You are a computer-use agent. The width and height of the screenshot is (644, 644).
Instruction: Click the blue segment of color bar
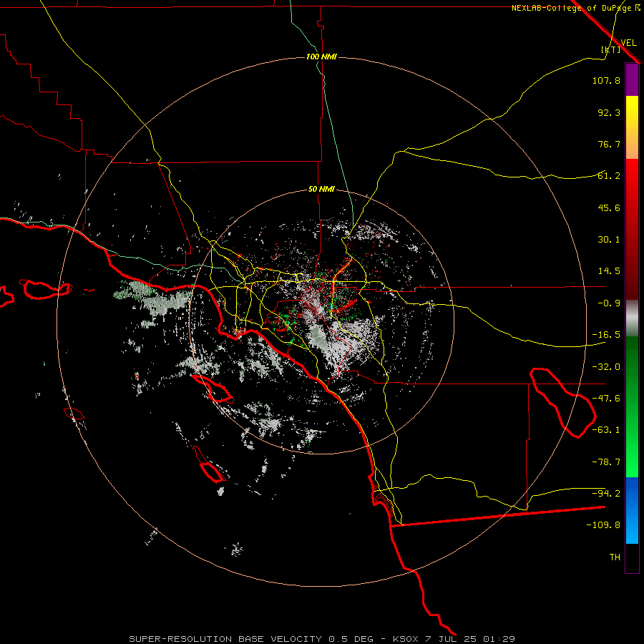pos(632,510)
